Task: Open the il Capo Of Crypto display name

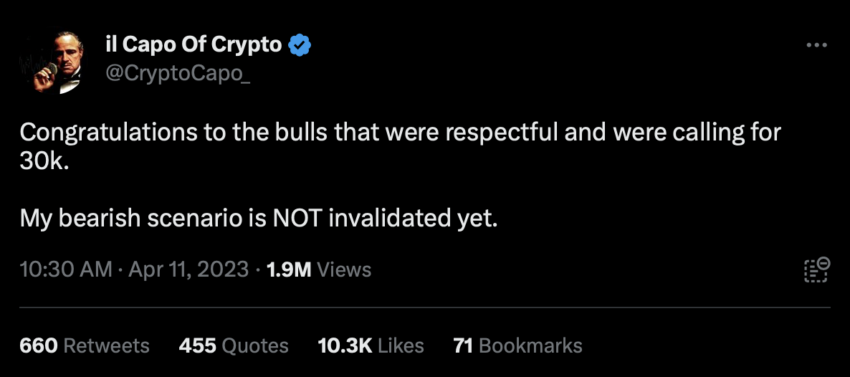Action: pos(192,46)
